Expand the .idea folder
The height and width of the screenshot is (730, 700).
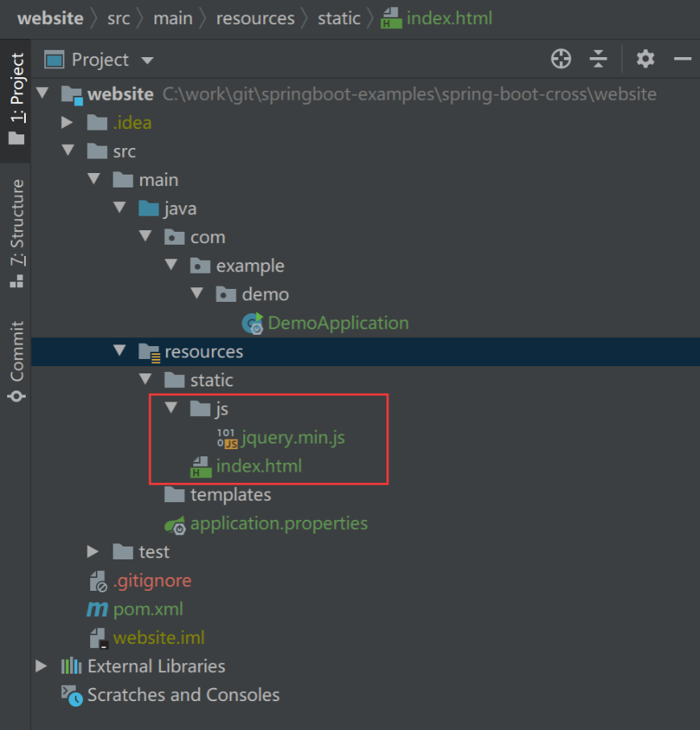tap(68, 122)
